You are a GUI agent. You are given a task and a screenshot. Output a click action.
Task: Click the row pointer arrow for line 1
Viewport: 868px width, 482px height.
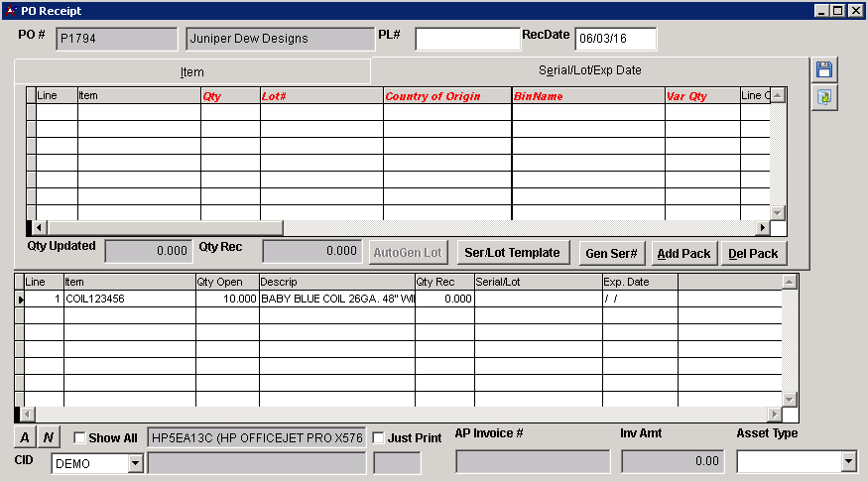[20, 299]
